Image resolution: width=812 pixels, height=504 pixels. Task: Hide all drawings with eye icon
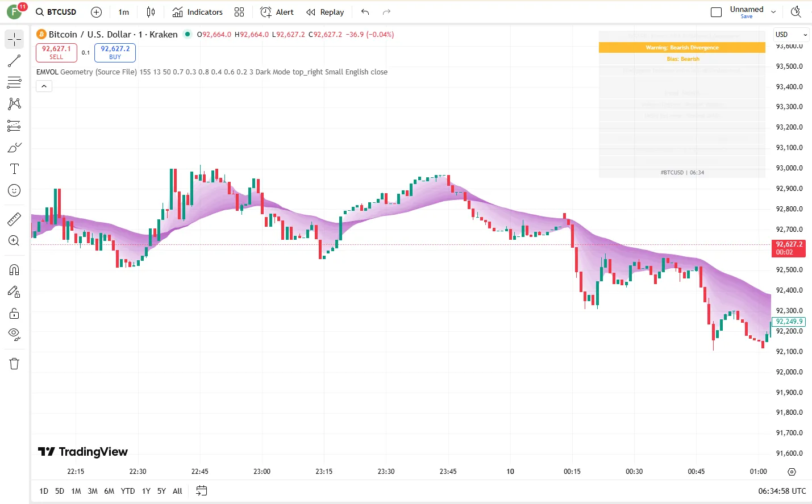pos(14,334)
